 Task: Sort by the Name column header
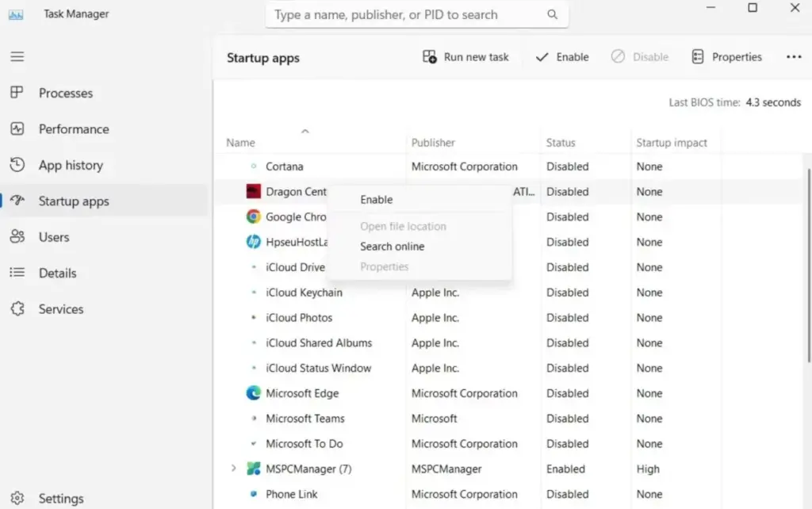click(241, 143)
